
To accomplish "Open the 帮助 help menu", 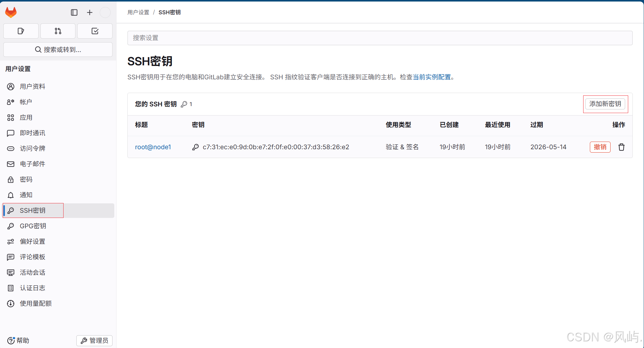I will (x=19, y=341).
